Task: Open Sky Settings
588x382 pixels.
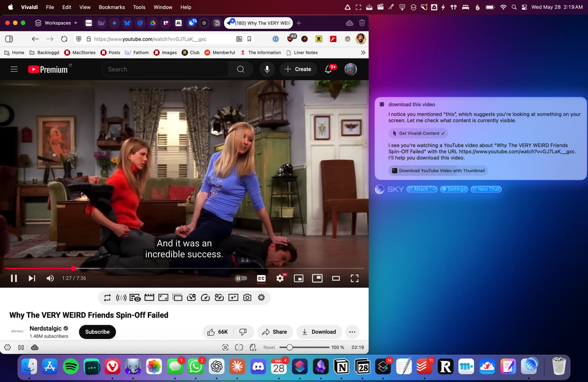Action: (454, 189)
